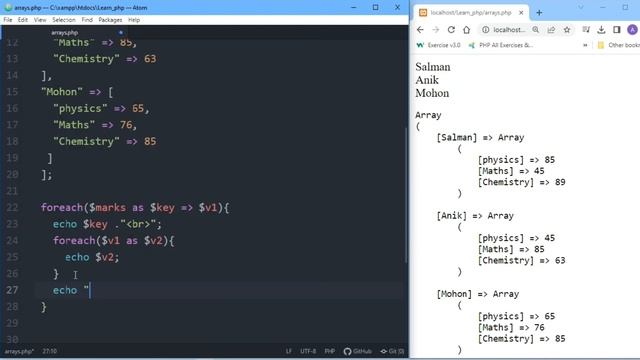
Task: Open the media control icon in browser toolbar
Action: pyautogui.click(x=586, y=30)
